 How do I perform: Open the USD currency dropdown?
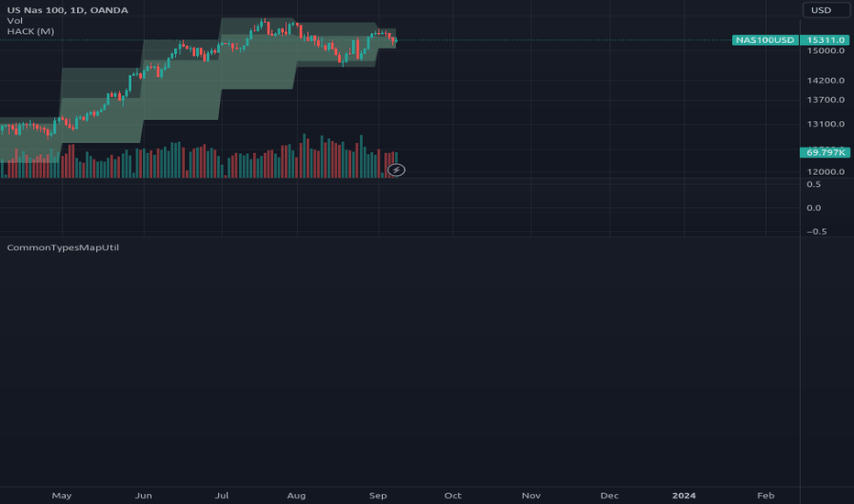pos(826,10)
